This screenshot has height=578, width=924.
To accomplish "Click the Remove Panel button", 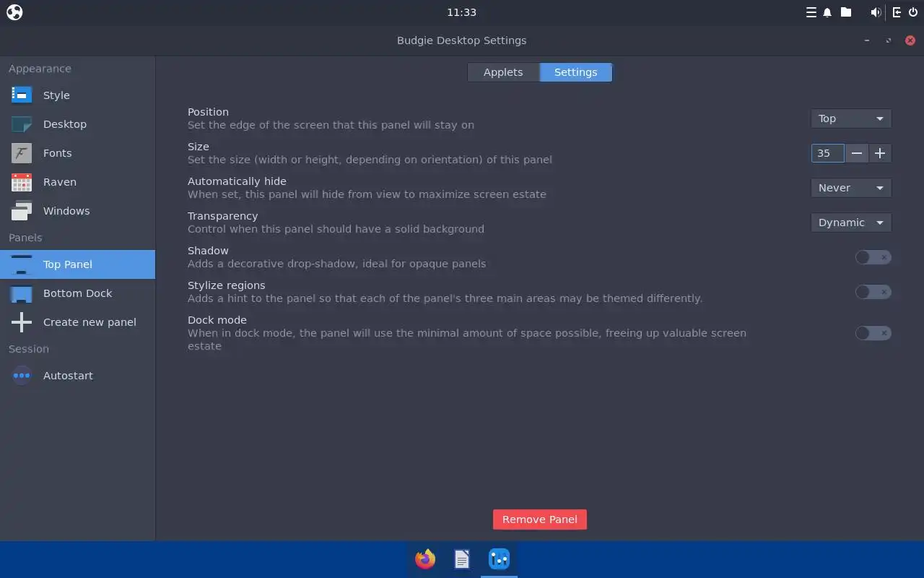I will (540, 519).
